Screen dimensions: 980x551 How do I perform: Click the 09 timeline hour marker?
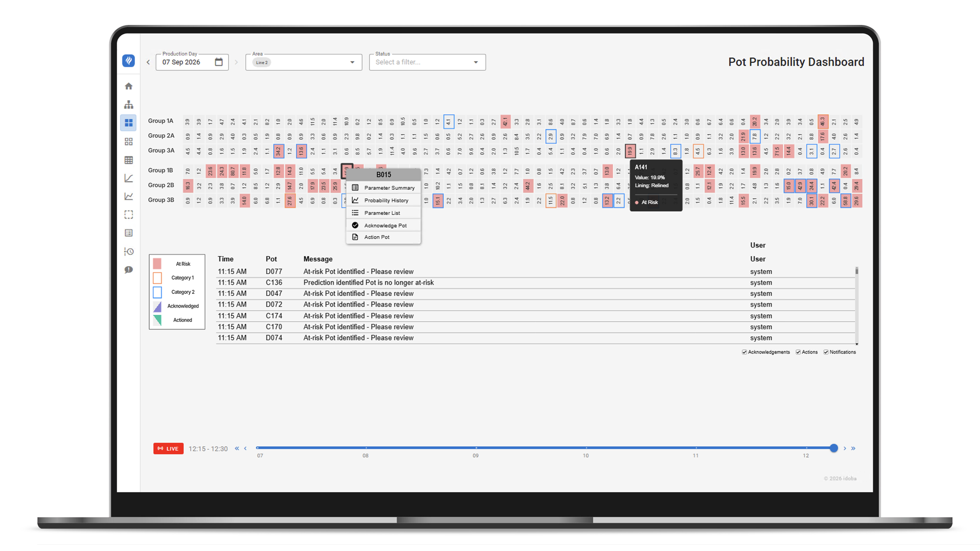point(476,456)
